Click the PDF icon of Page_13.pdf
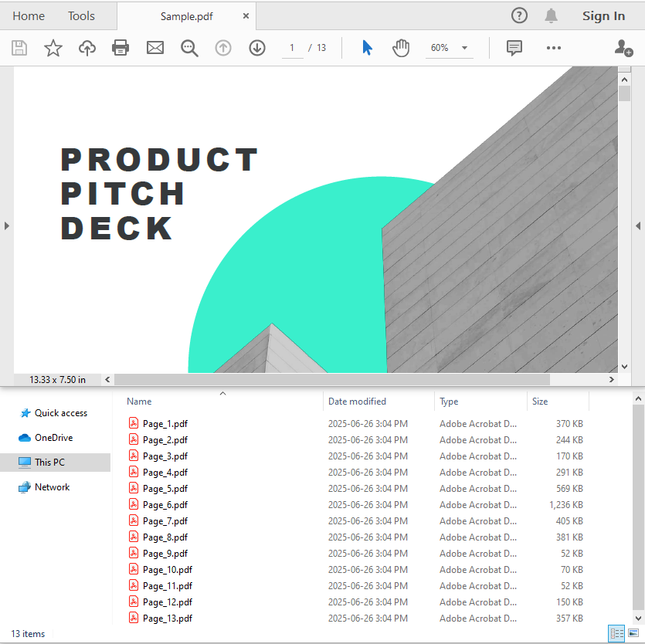645x644 pixels. click(x=134, y=618)
